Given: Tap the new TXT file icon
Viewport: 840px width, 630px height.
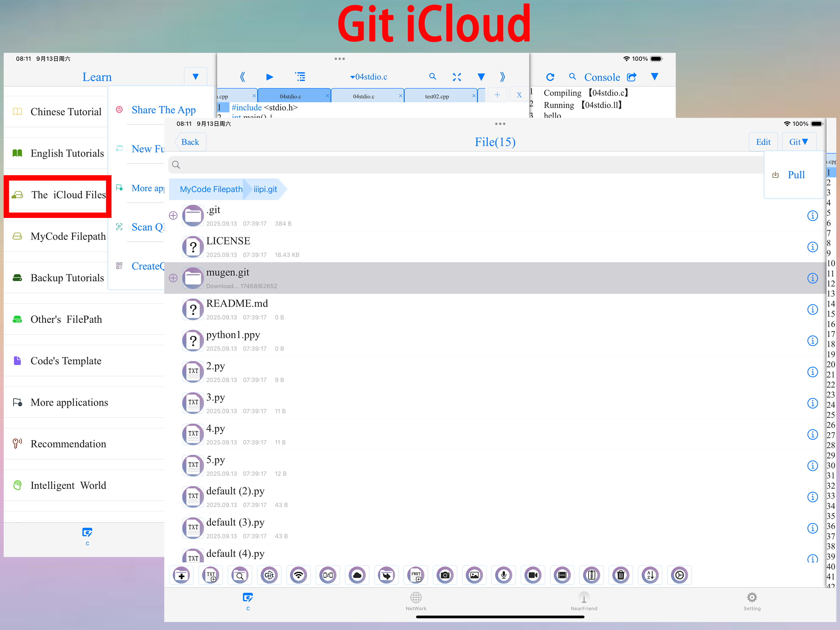Looking at the screenshot, I should click(x=211, y=575).
